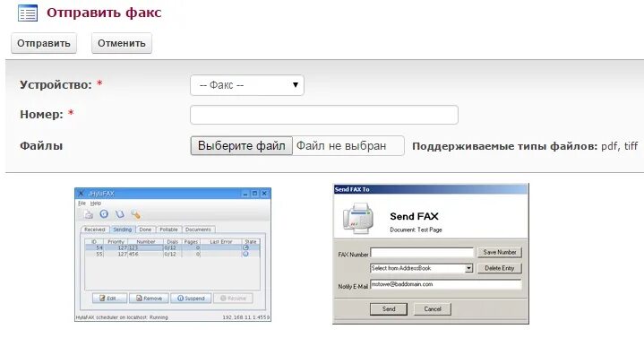Open the Устройство Факс dropdown
Image resolution: width=644 pixels, height=338 pixels.
(x=247, y=85)
